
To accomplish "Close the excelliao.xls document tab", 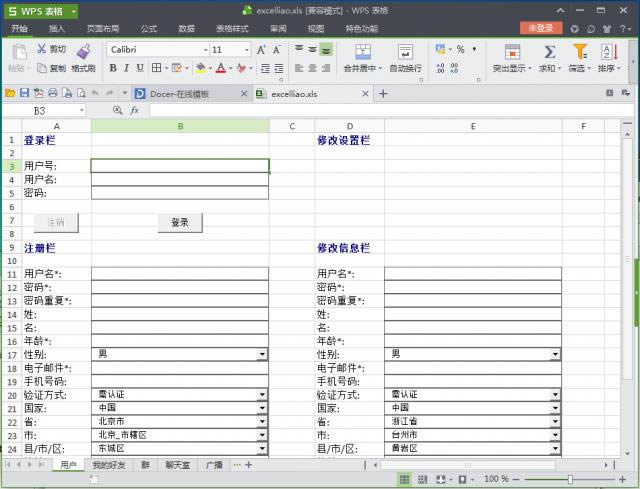I will click(365, 94).
